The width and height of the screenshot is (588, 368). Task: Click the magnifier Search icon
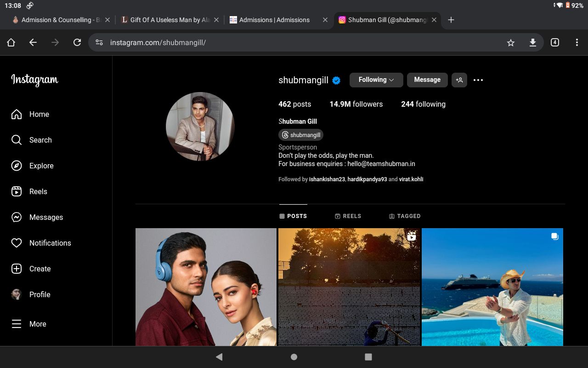[17, 140]
